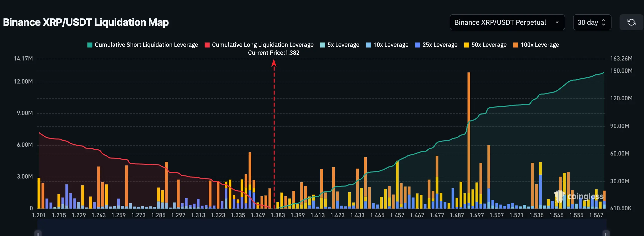Image resolution: width=644 pixels, height=236 pixels.
Task: Hide the 10x Leverage series
Action: (x=387, y=45)
